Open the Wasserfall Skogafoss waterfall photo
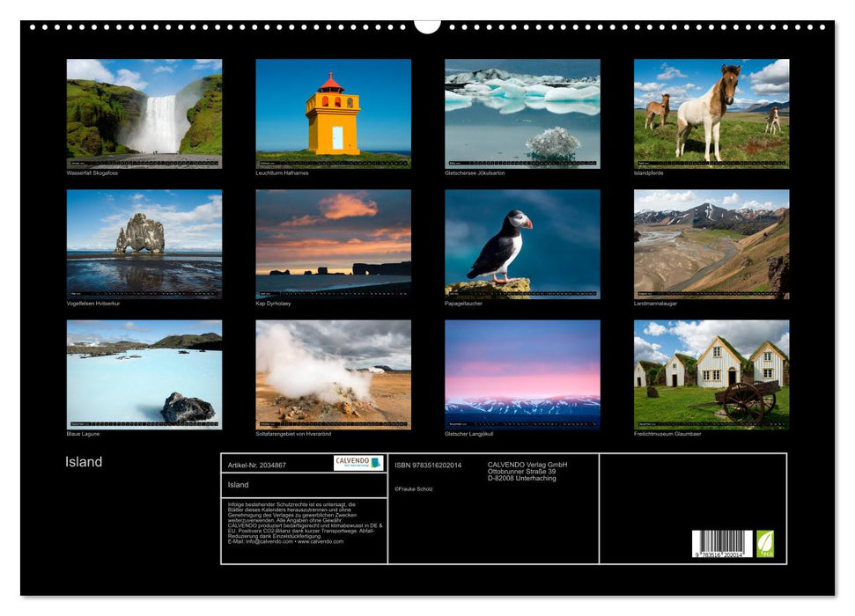This screenshot has height=616, width=855. tap(144, 113)
